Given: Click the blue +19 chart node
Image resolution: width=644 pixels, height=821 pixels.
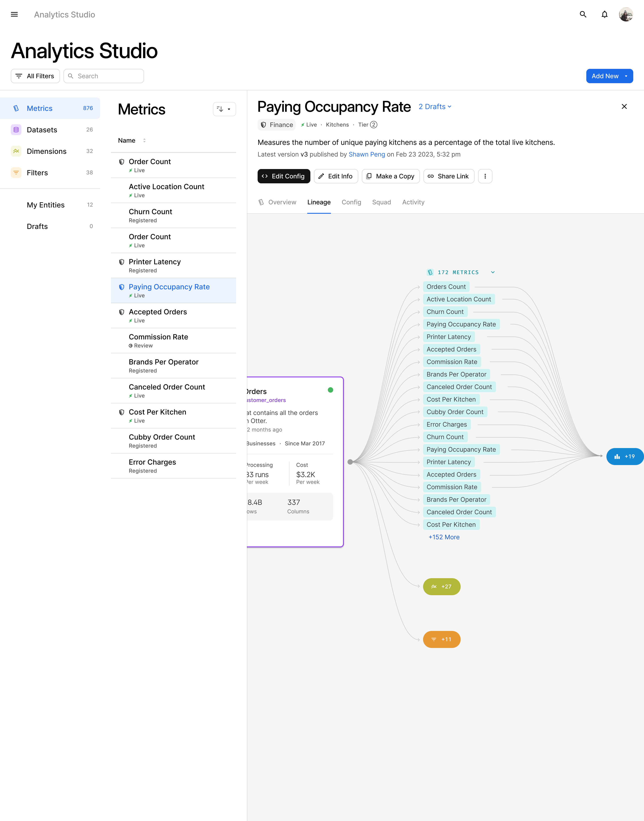Looking at the screenshot, I should tap(624, 457).
